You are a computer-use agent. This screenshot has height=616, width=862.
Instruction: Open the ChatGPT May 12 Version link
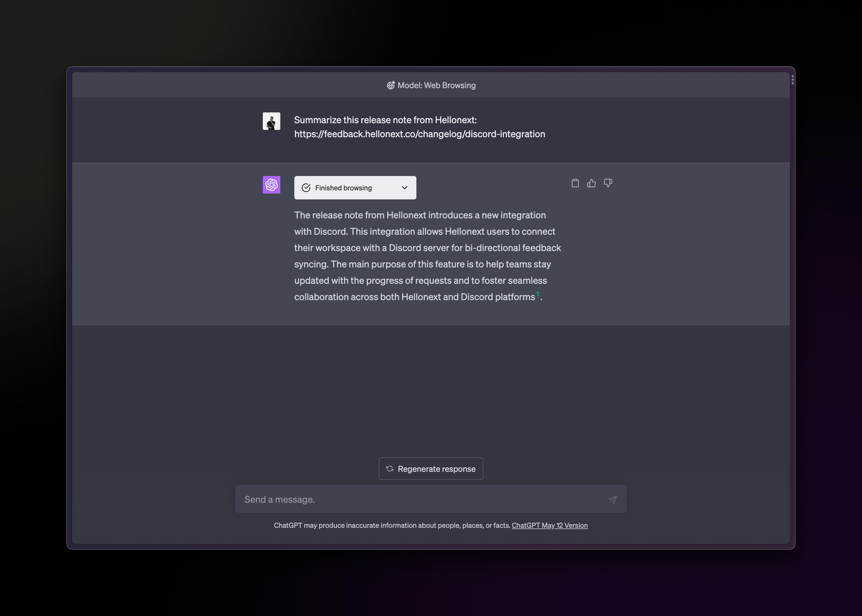click(x=549, y=525)
